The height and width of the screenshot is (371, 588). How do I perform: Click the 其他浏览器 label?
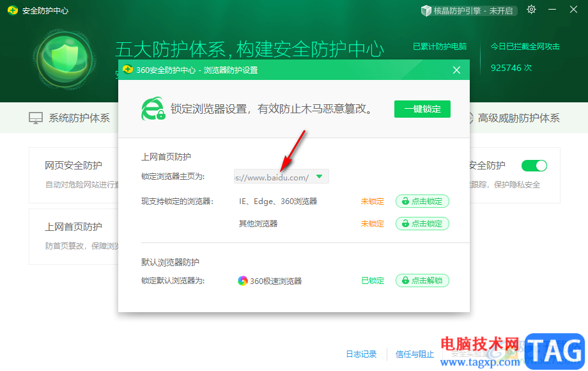(x=258, y=224)
